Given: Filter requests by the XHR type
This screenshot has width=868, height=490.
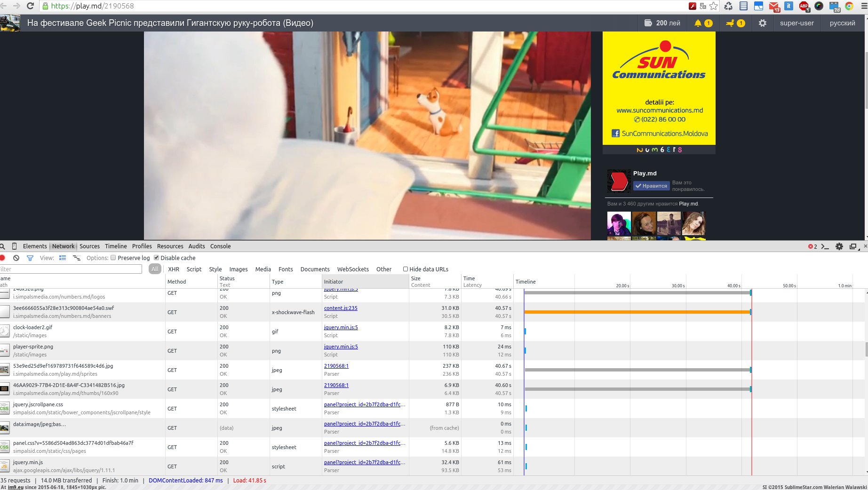Looking at the screenshot, I should click(174, 269).
